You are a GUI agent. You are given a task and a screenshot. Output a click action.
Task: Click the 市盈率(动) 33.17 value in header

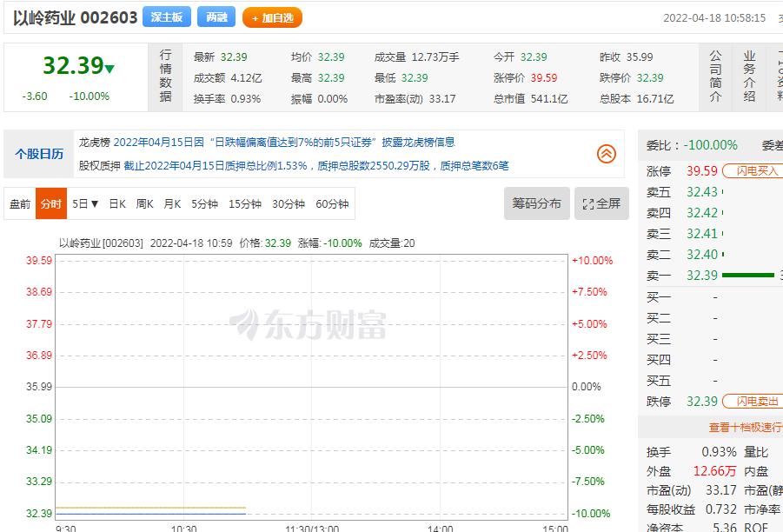442,99
